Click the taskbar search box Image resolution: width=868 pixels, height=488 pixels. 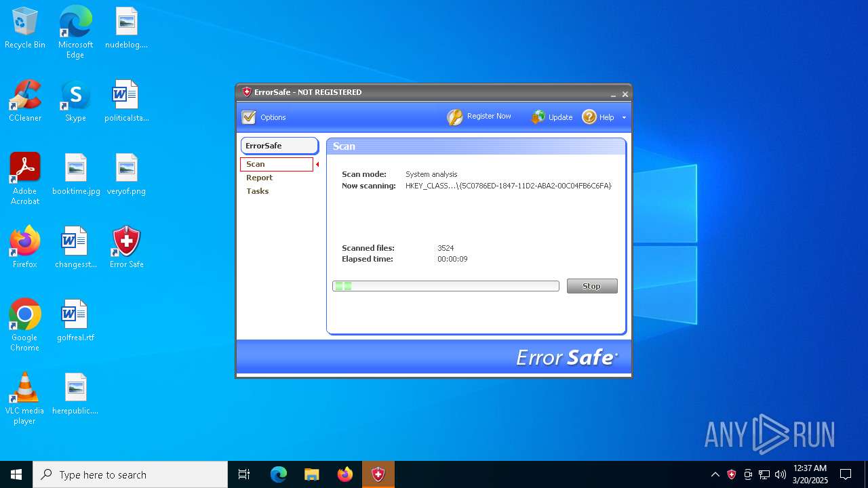click(130, 474)
